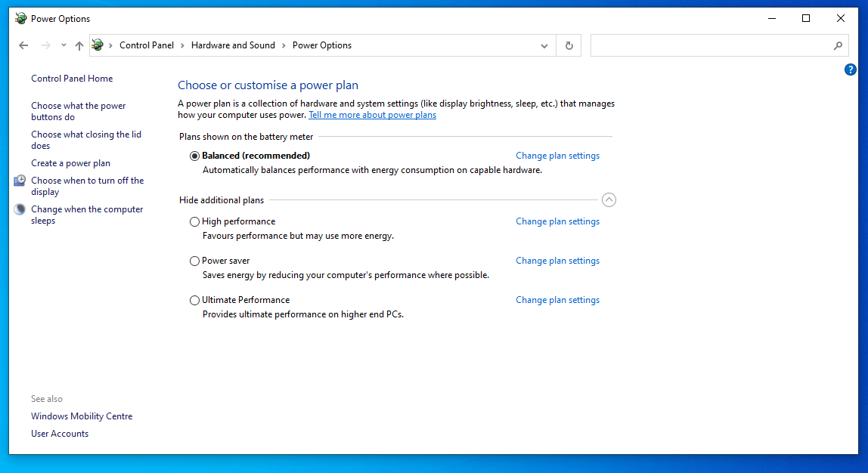Click the chevron after Hardware and Sound breadcrumb

tap(284, 45)
